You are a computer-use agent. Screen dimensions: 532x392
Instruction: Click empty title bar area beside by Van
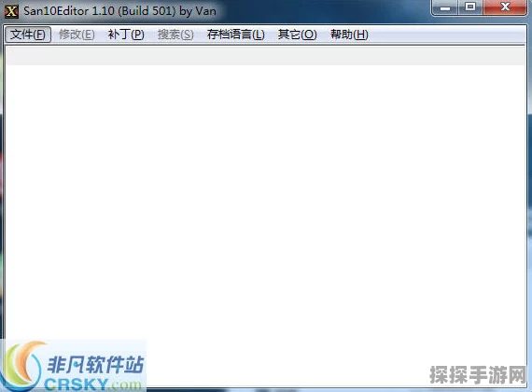pos(322,11)
